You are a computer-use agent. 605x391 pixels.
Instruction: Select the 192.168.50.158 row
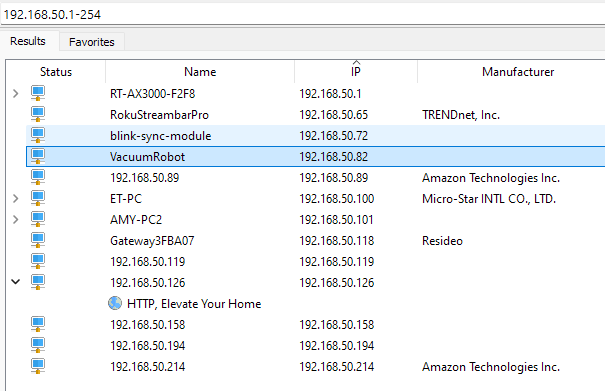[316, 325]
